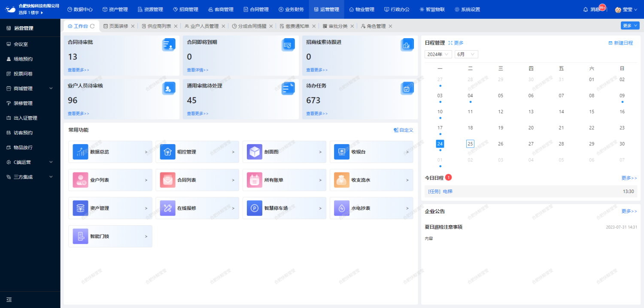Open the 数据总览 shortcut card icon
Screen dimensions: 644x308
(x=80, y=152)
